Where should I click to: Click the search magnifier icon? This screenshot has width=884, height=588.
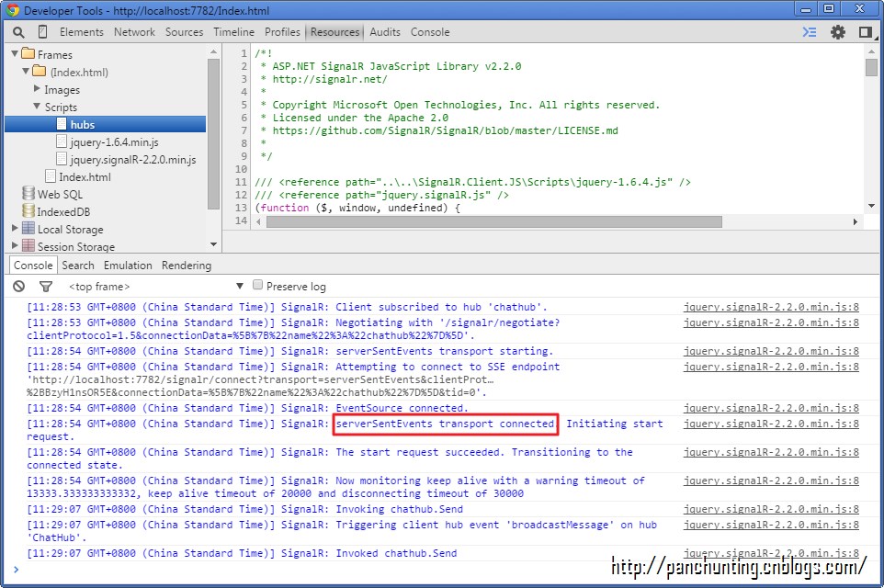[x=18, y=33]
